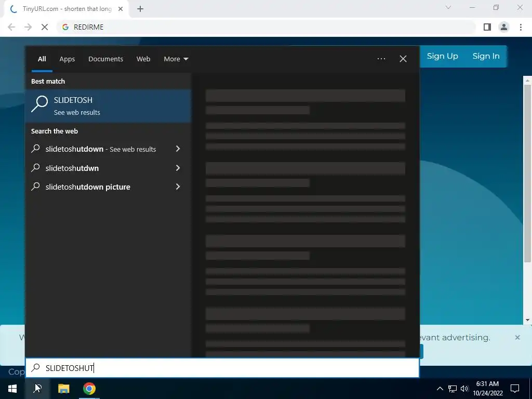Click the Best match heading

[48, 82]
